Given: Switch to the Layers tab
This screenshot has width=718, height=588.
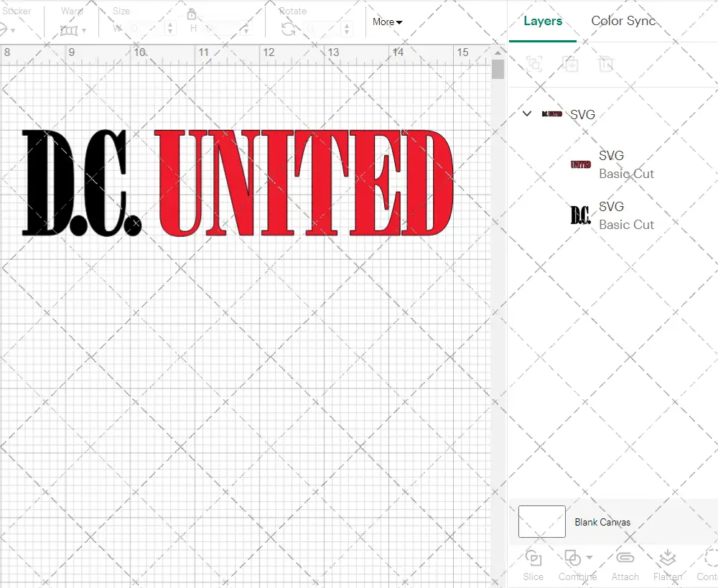Looking at the screenshot, I should pos(543,21).
